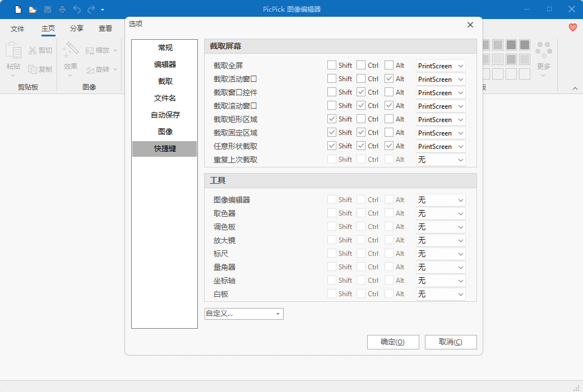Viewport: 583px width, 392px height.
Task: Enable Ctrl for 截取全屏
Action: tap(360, 66)
